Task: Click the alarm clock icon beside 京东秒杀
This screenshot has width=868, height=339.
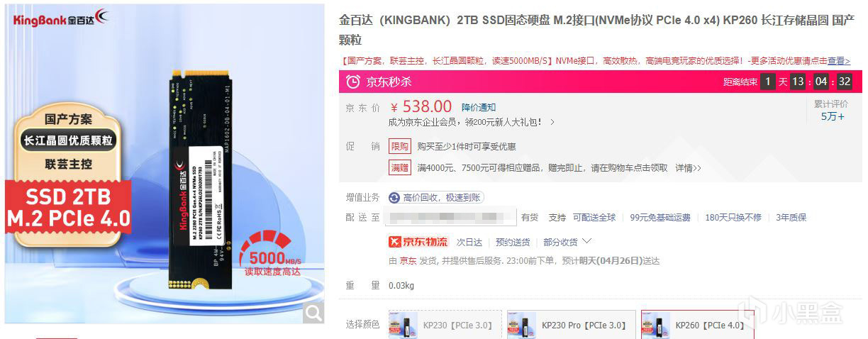Action: [x=352, y=82]
